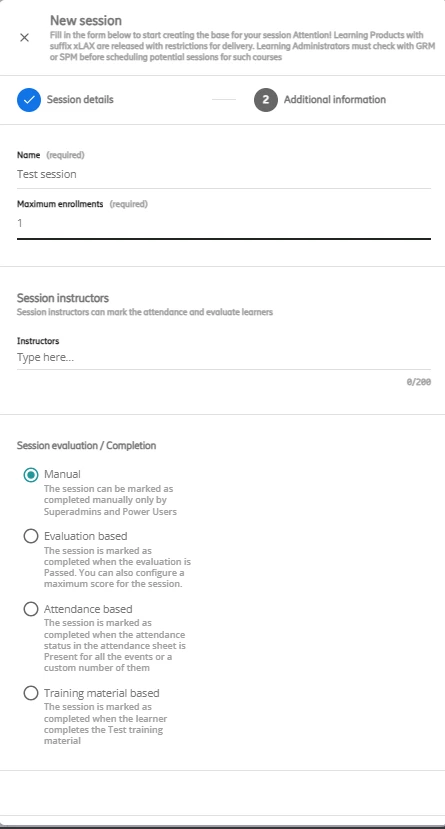Viewport: 445px width, 829px height.
Task: Click the Session evaluation / Completion heading
Action: point(86,446)
